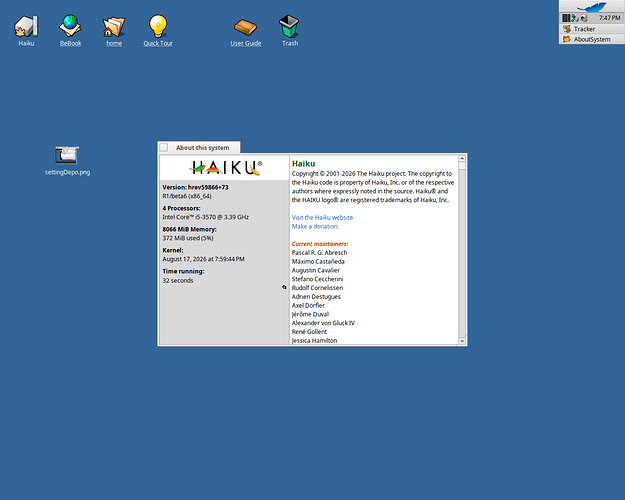Click the name 'Rudolf Cornelissen'
This screenshot has width=625, height=500.
(317, 287)
